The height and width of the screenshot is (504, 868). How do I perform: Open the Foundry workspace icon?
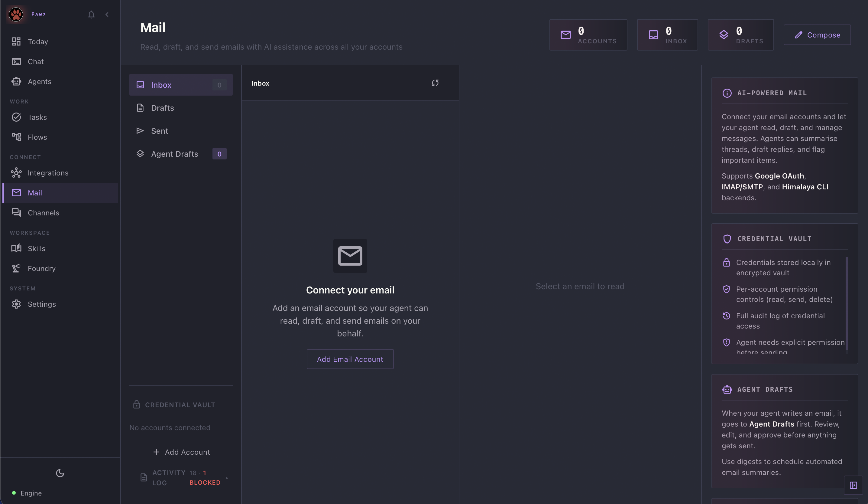point(17,268)
